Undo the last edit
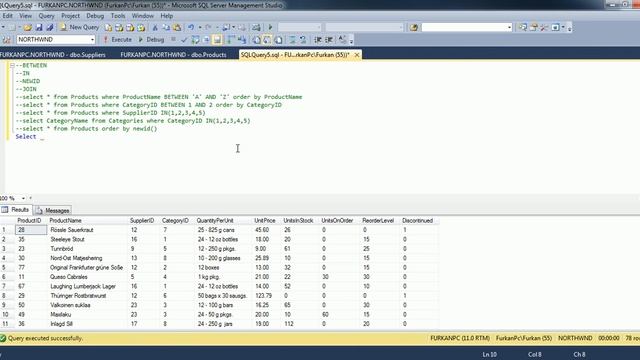The image size is (640, 360). tap(191, 27)
